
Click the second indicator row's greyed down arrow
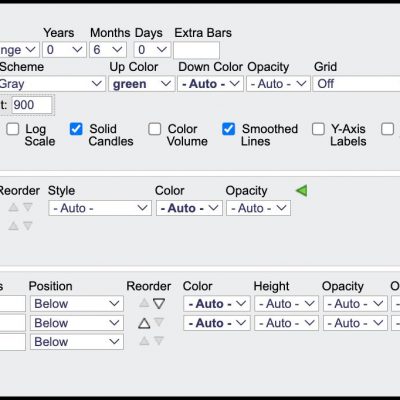coord(159,322)
